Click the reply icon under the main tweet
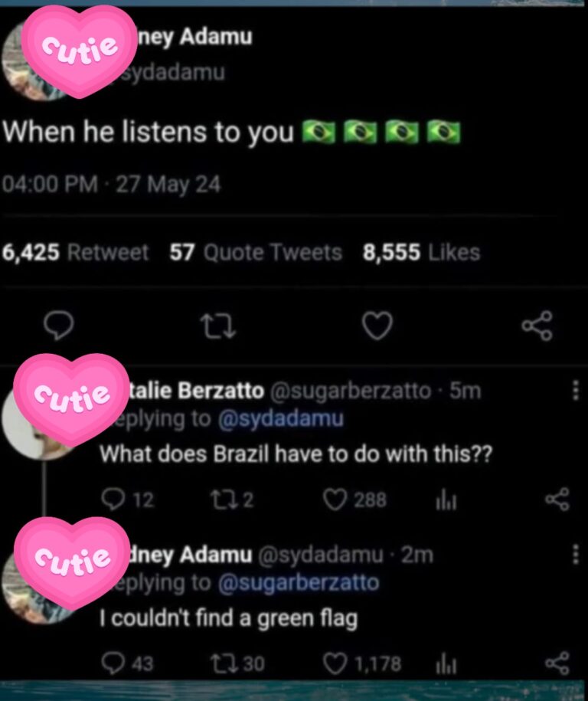This screenshot has width=588, height=701. click(x=56, y=327)
